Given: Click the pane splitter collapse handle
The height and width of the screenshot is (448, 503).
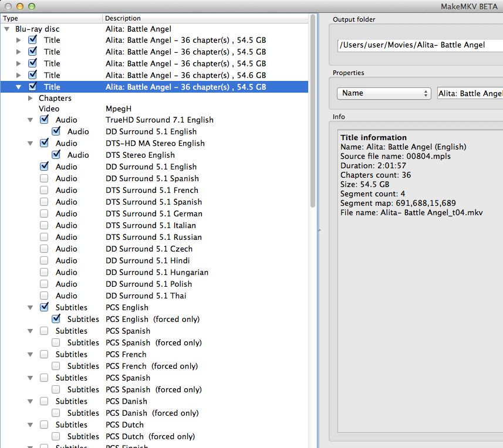Looking at the screenshot, I should tap(319, 230).
